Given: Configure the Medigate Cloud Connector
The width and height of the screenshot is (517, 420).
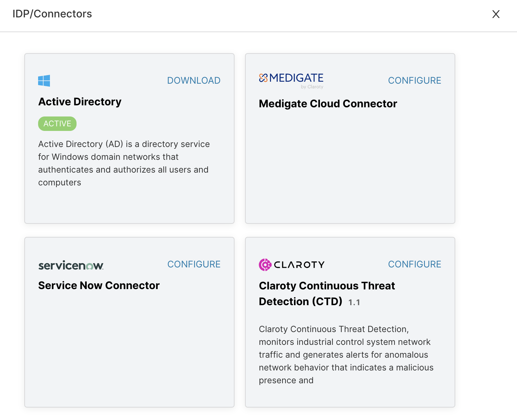Looking at the screenshot, I should [x=415, y=80].
